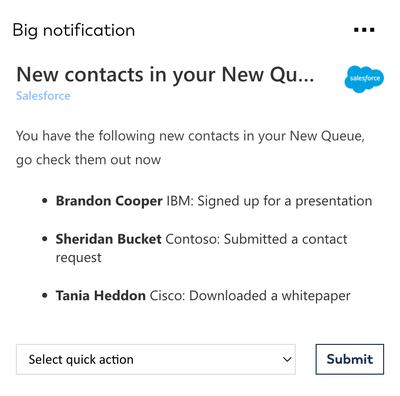Screen dimensions: 400x396
Task: Click the "go check them out now" text
Action: tap(88, 160)
